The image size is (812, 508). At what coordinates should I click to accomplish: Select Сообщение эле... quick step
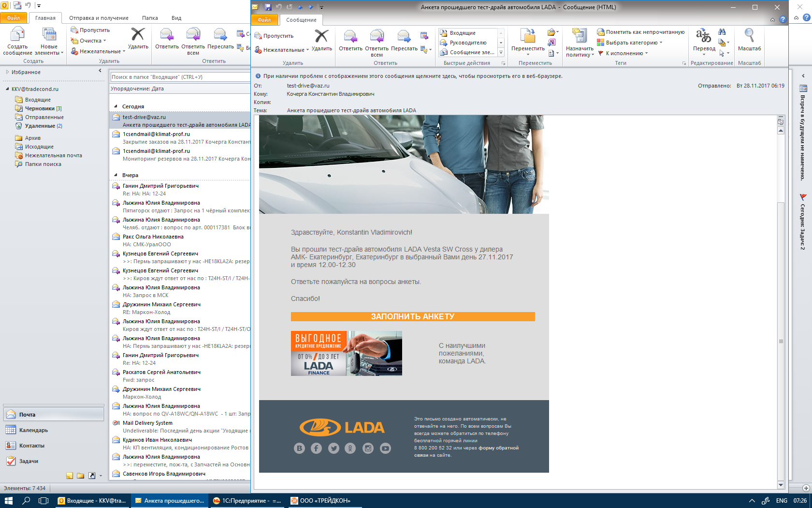point(467,52)
